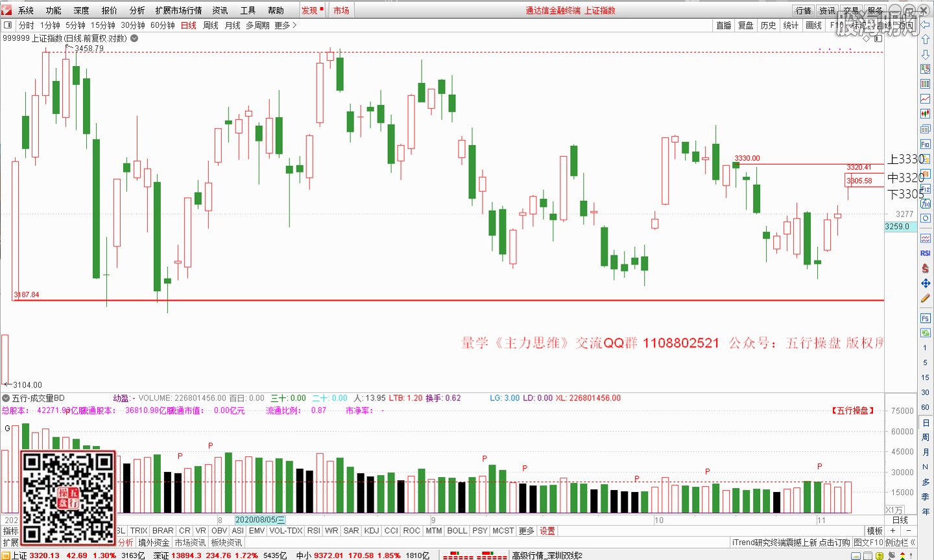Viewport: 934px width, 560px height.
Task: Open the 系统 menu
Action: pyautogui.click(x=26, y=10)
